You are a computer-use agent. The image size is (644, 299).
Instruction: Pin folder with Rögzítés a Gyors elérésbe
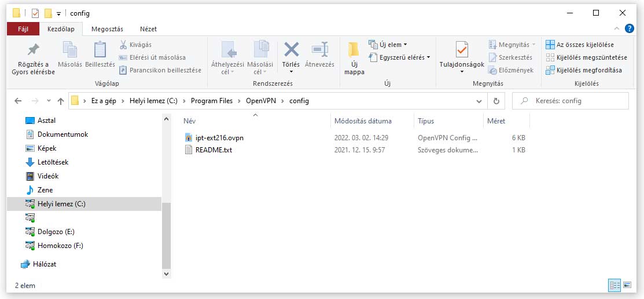click(x=33, y=51)
